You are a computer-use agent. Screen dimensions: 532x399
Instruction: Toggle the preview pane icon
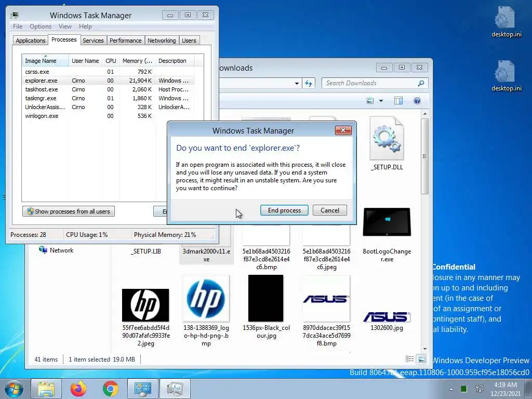point(398,101)
